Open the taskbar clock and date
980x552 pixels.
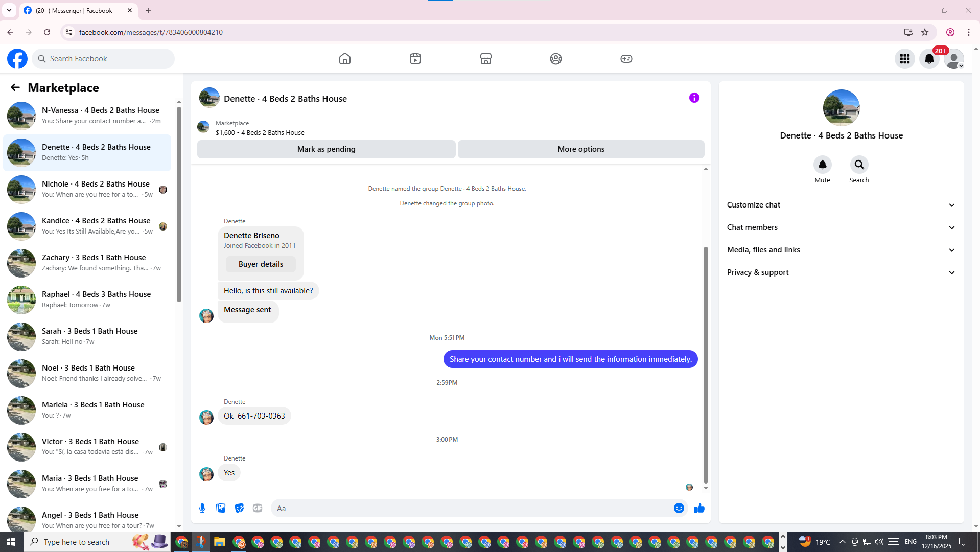(x=937, y=542)
